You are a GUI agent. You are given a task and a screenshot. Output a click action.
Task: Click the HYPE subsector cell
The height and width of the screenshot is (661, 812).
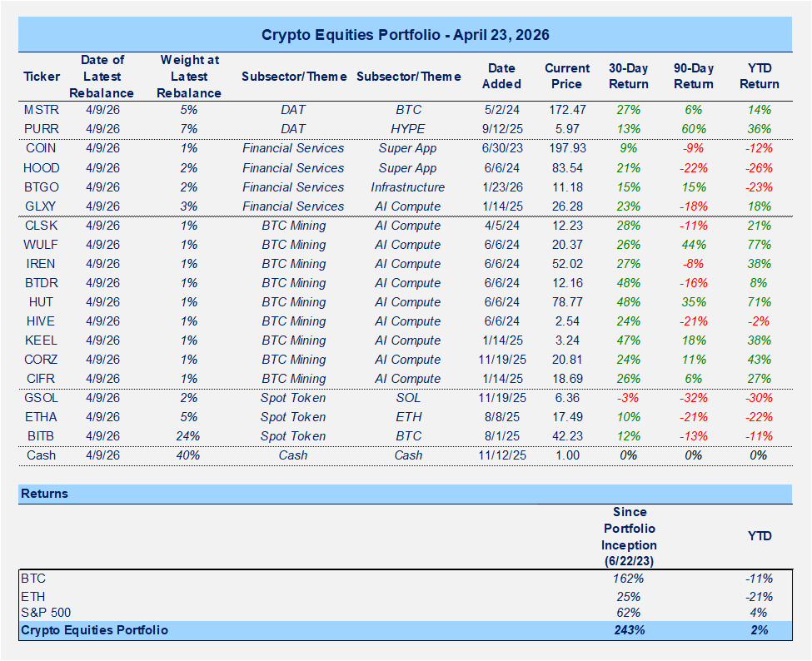[x=408, y=129]
